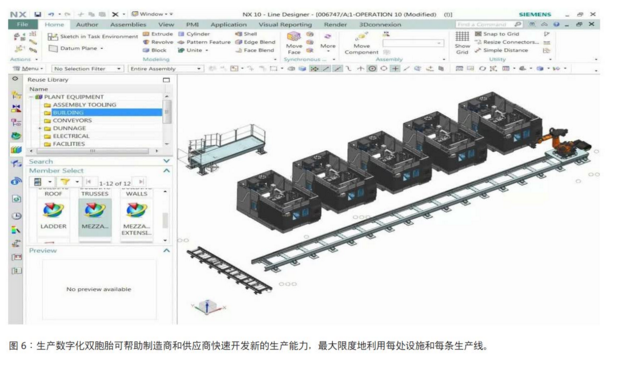Select the Shell tool

coord(246,34)
